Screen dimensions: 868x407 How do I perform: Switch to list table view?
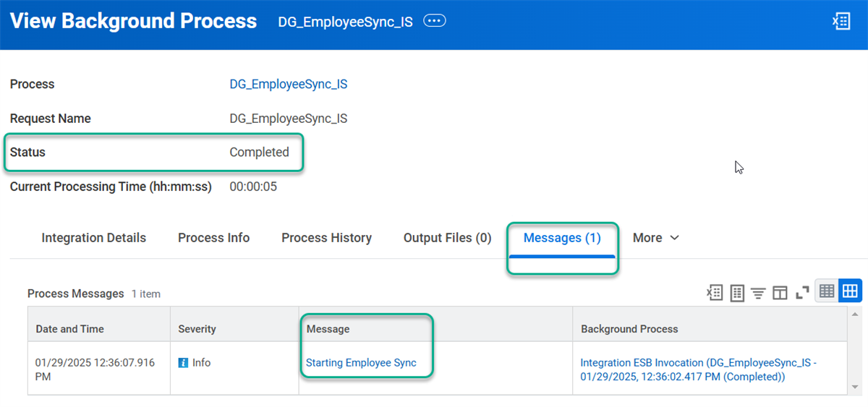tap(827, 291)
